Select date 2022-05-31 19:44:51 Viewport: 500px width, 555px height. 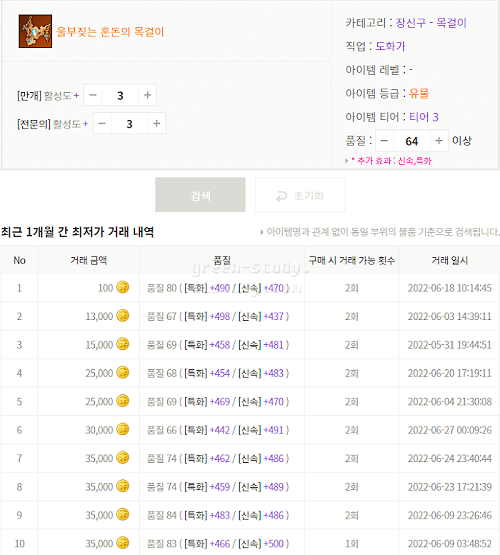click(x=449, y=344)
